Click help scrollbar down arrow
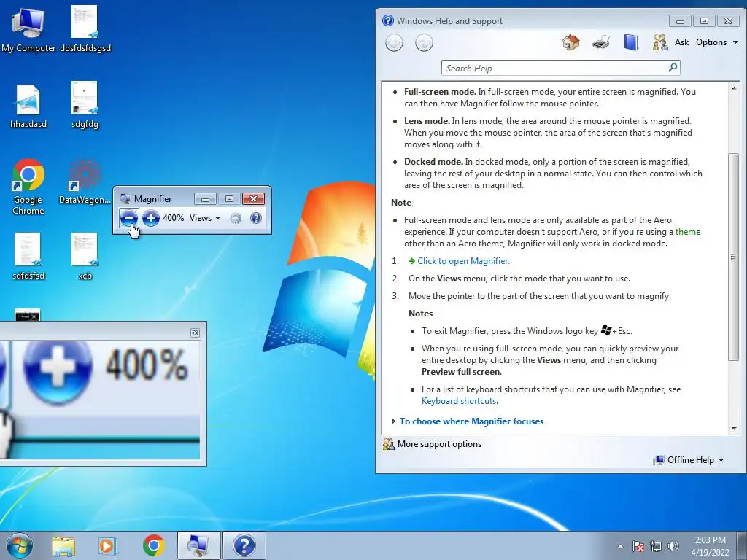 tap(734, 429)
